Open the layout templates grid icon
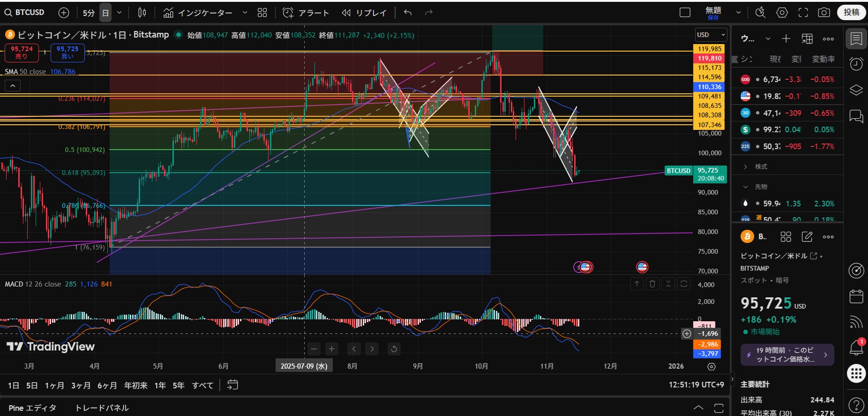This screenshot has width=868, height=416. (262, 13)
